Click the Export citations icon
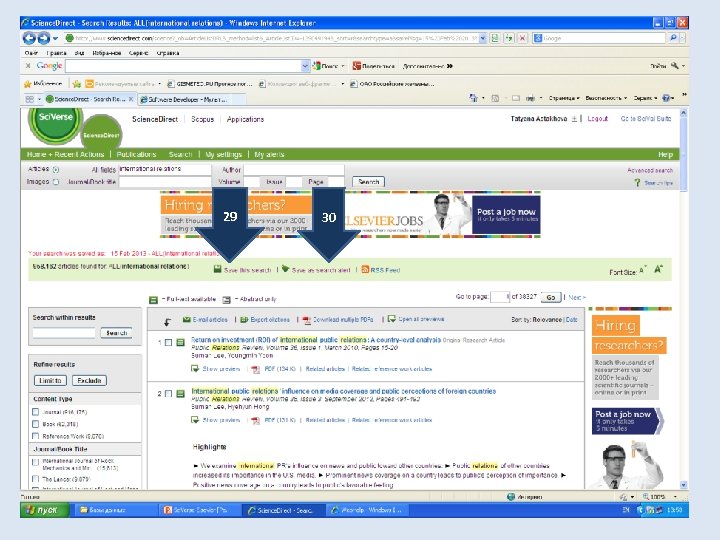 (244, 319)
